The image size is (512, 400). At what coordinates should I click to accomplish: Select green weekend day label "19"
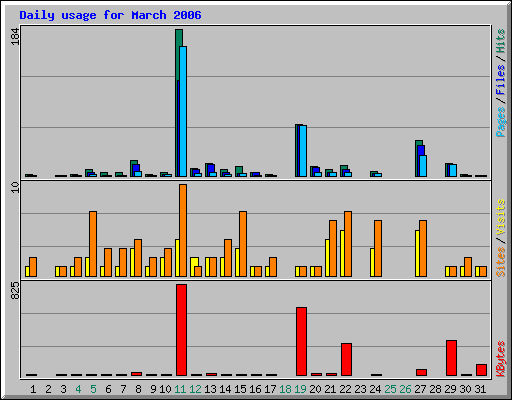click(x=300, y=389)
